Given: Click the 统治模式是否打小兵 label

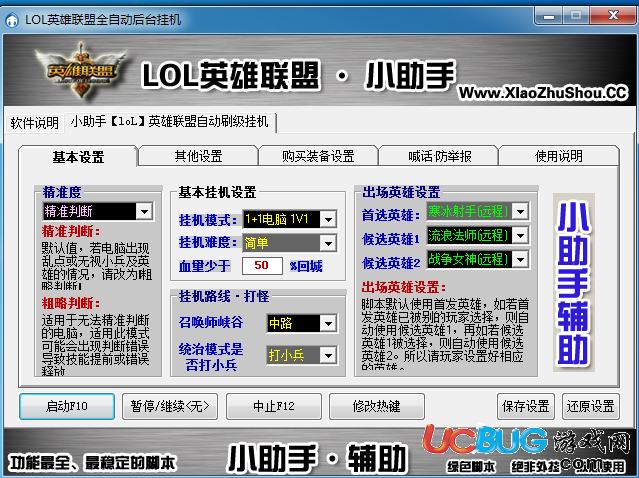Looking at the screenshot, I should pyautogui.click(x=211, y=357).
